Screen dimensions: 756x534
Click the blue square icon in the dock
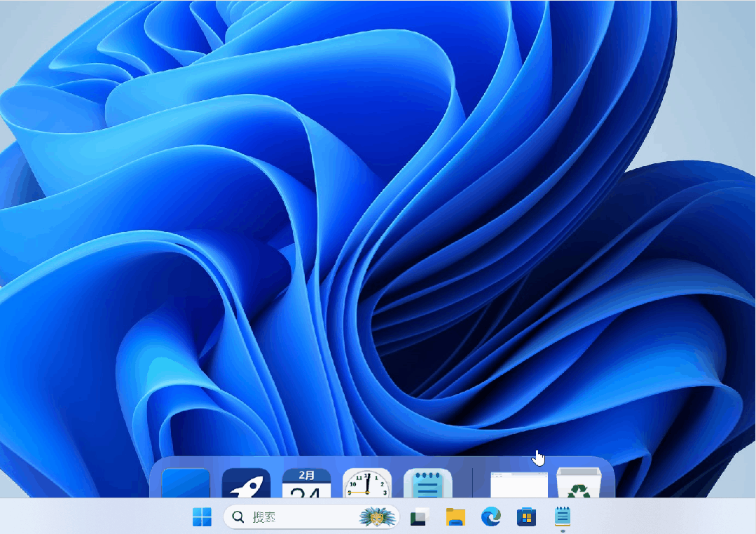[186, 483]
